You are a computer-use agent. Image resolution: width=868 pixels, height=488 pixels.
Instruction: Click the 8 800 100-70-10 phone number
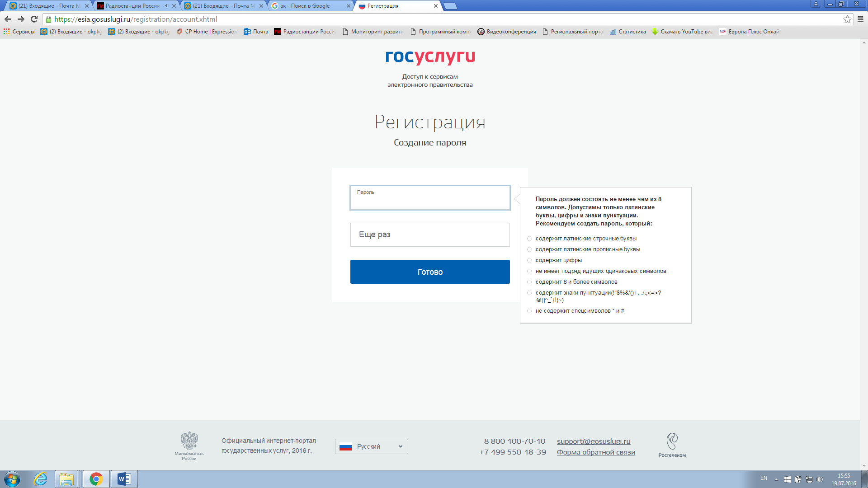(x=514, y=441)
